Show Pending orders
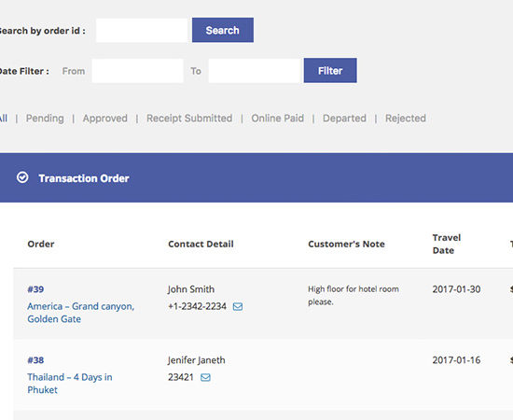This screenshot has height=420, width=513. [45, 119]
